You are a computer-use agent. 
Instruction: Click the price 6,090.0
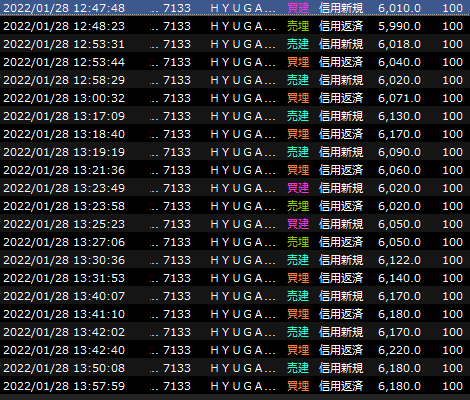(x=399, y=152)
